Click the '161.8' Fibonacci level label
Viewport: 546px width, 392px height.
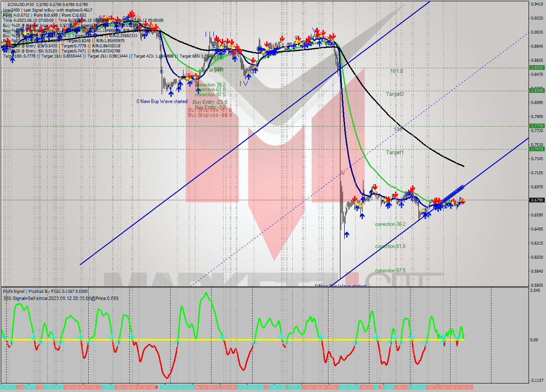(x=396, y=71)
